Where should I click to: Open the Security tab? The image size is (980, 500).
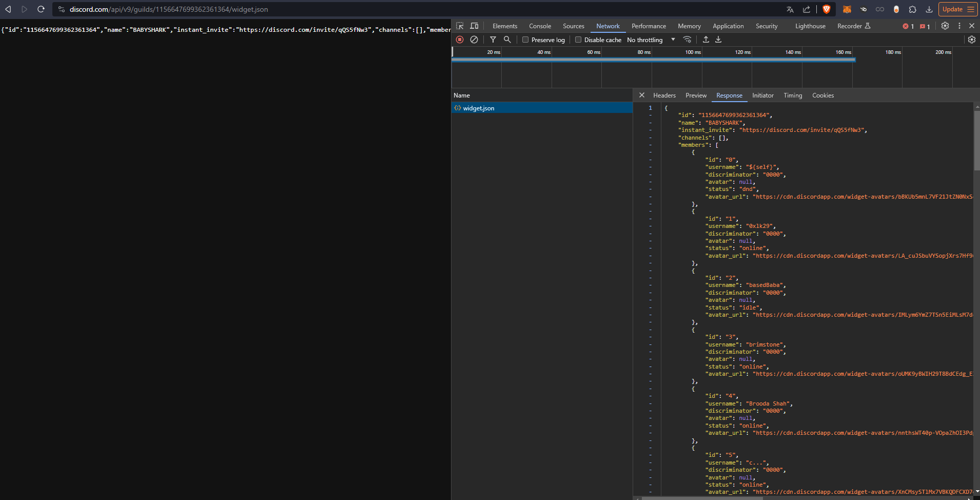(767, 26)
